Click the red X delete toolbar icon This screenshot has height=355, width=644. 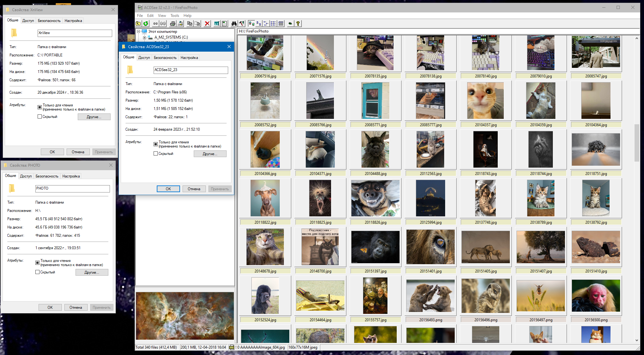click(x=207, y=24)
